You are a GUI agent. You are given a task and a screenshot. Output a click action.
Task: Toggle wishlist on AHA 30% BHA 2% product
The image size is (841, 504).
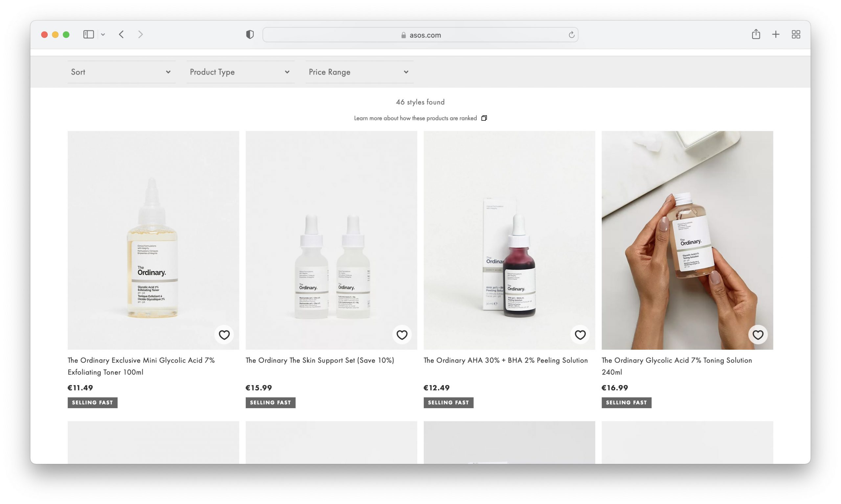tap(580, 335)
